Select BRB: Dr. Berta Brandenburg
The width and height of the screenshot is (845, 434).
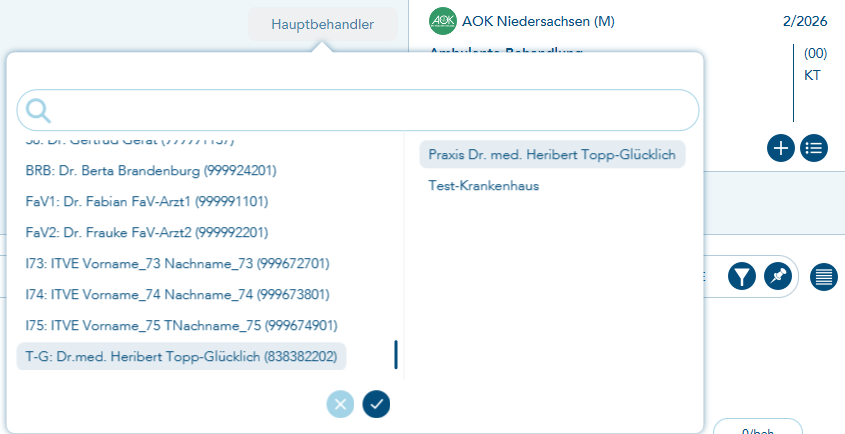[151, 170]
